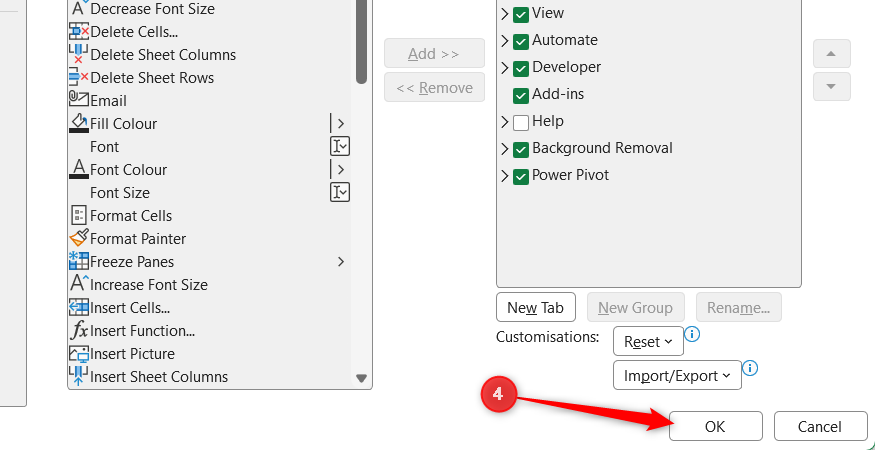The image size is (875, 450).
Task: Select the Insert Function... command text
Action: click(x=142, y=331)
